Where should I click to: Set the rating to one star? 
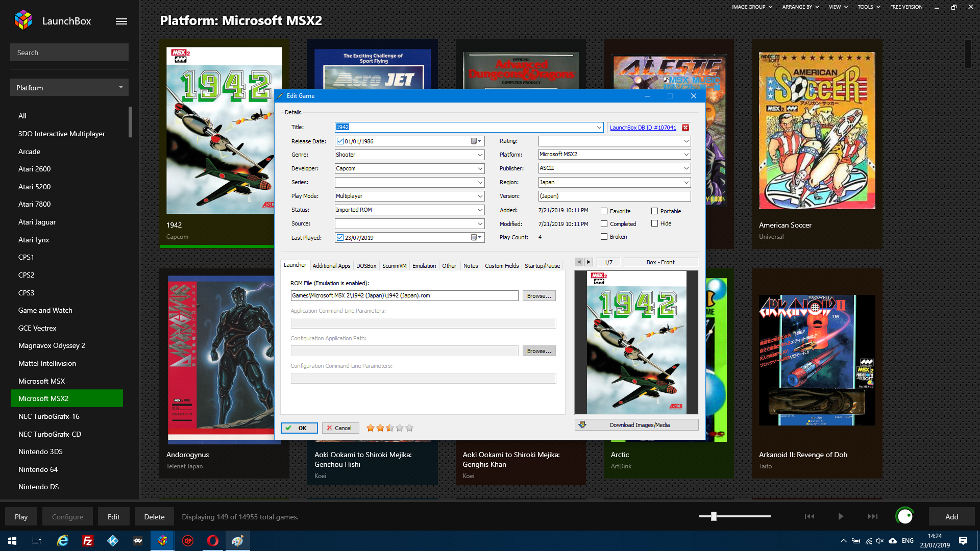coord(371,428)
